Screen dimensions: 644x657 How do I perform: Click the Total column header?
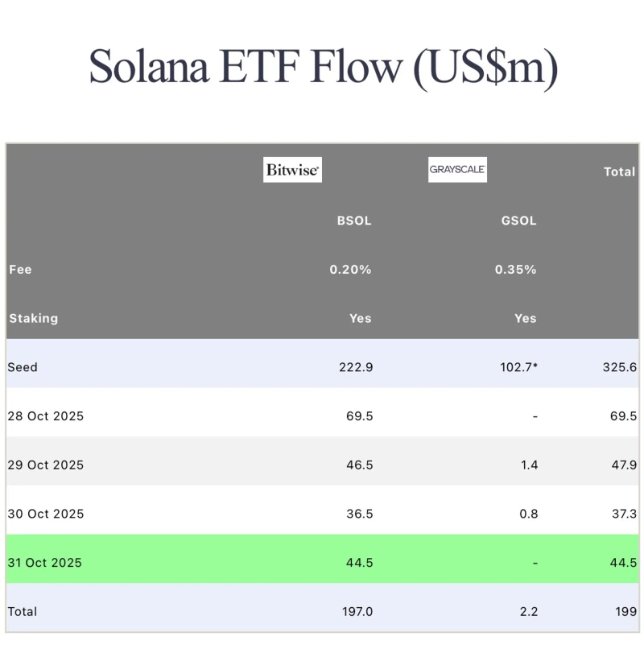click(619, 171)
